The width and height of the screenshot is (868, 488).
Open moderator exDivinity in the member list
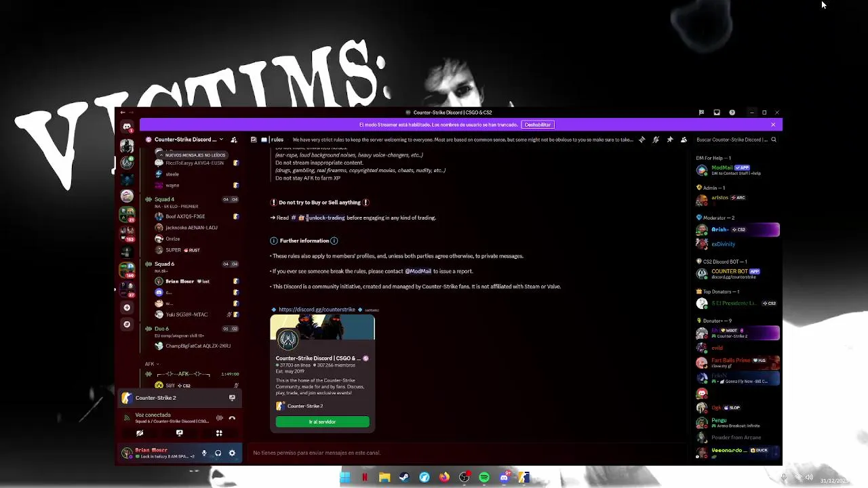[737, 244]
